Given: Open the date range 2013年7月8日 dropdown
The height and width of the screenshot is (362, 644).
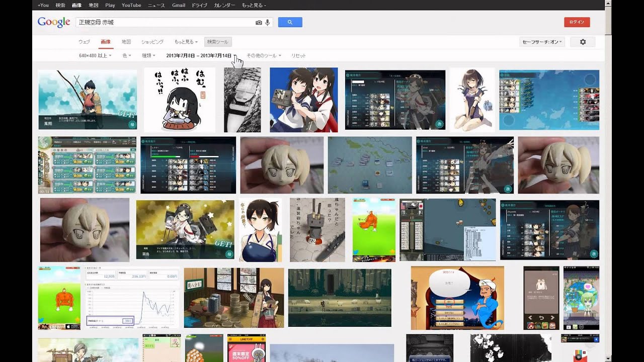Looking at the screenshot, I should coord(201,55).
